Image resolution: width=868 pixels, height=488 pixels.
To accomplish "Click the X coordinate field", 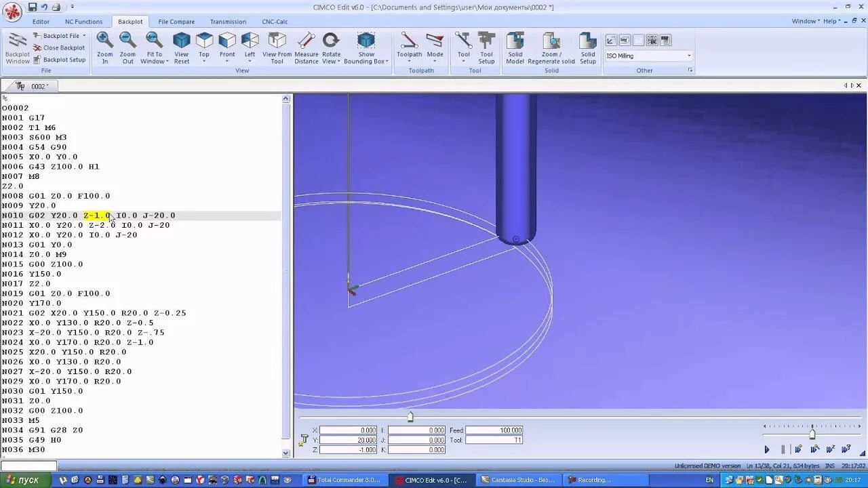I will (349, 430).
